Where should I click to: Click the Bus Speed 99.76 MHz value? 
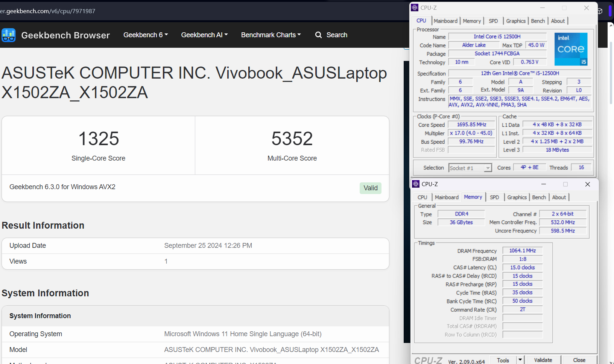click(471, 141)
